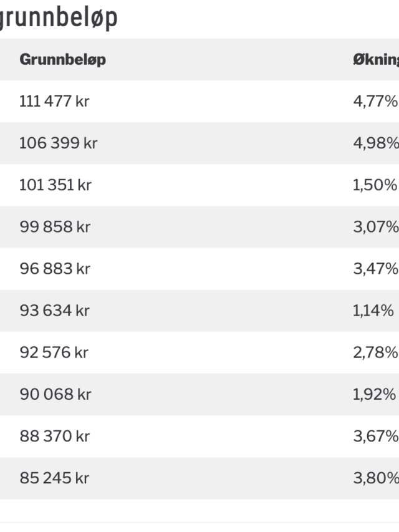Select the 101 351 kr amount cell

point(55,185)
